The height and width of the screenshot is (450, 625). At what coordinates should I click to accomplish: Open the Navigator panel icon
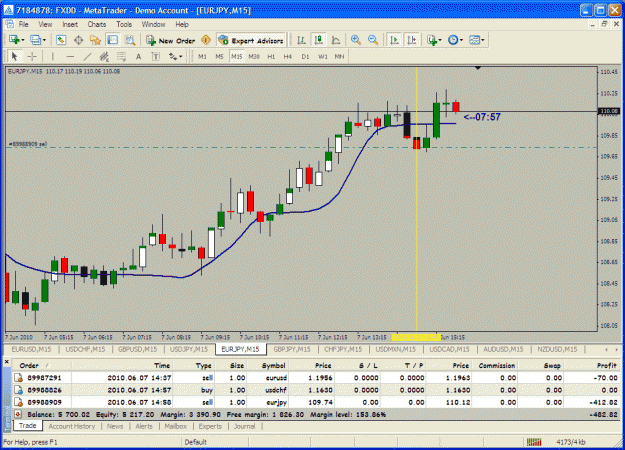tap(96, 40)
